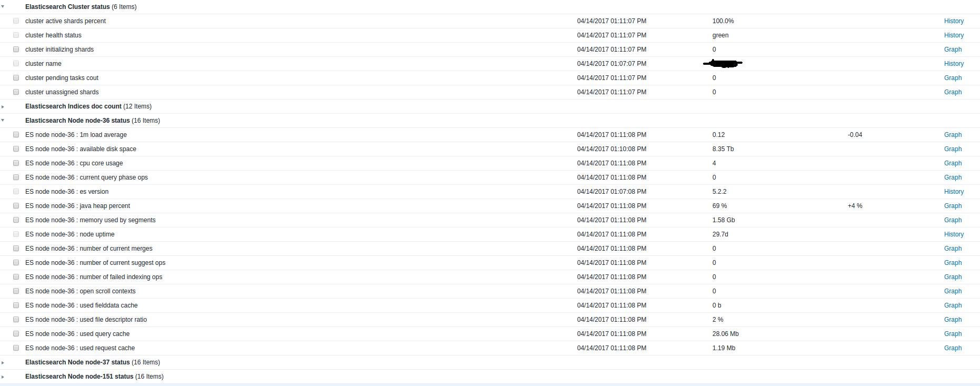Click the '+4 %' heap change value

pos(855,206)
